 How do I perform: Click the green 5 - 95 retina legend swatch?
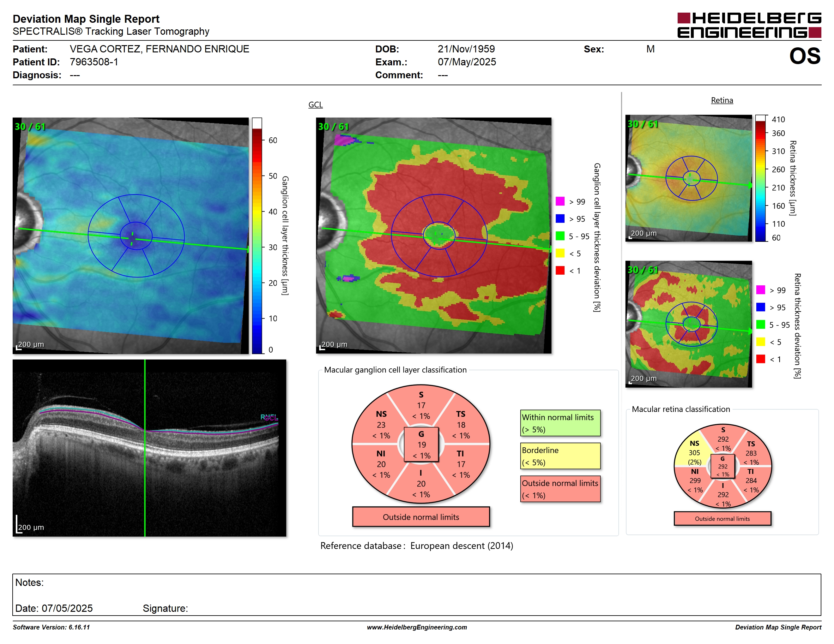tap(760, 324)
